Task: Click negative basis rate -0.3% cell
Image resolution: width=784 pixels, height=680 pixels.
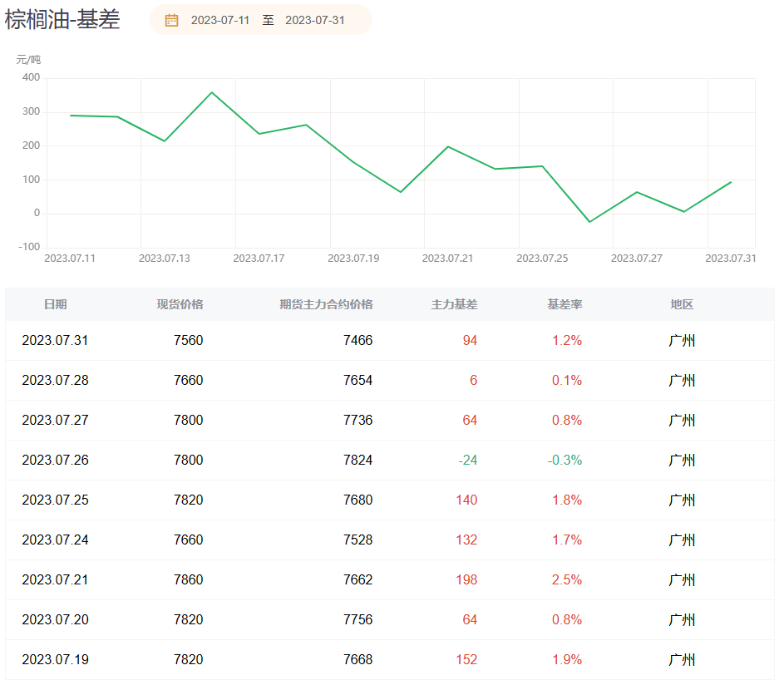Action: pyautogui.click(x=565, y=460)
